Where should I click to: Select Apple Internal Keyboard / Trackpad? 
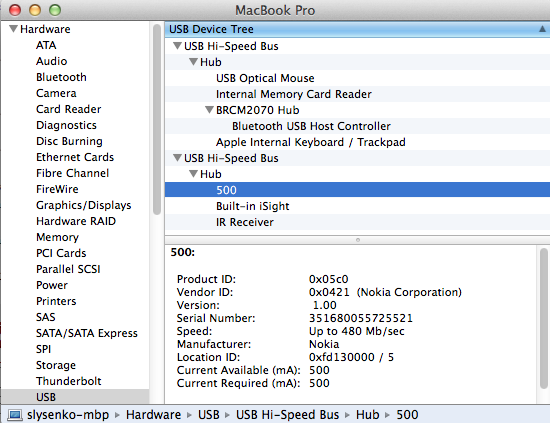pos(311,142)
